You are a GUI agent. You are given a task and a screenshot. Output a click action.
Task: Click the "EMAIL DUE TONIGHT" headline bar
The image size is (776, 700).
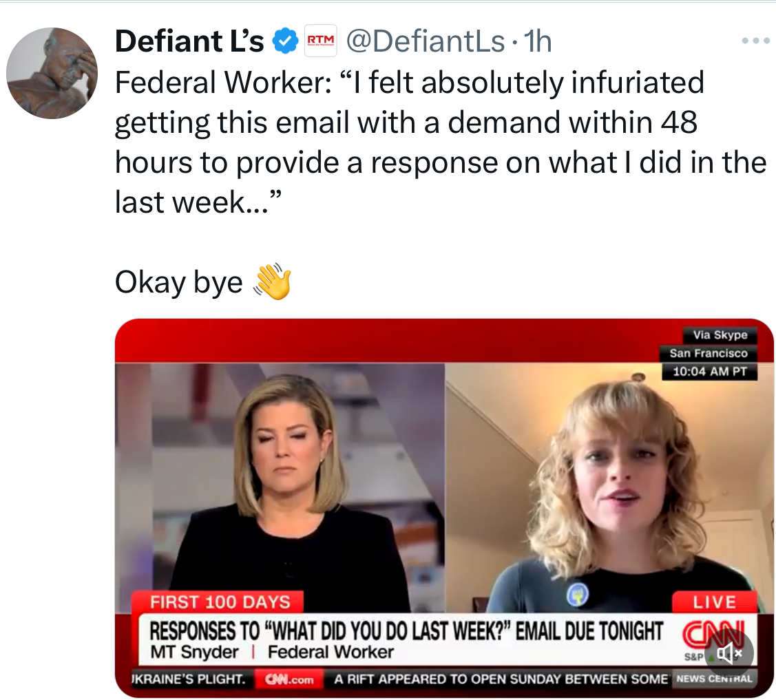(x=406, y=630)
